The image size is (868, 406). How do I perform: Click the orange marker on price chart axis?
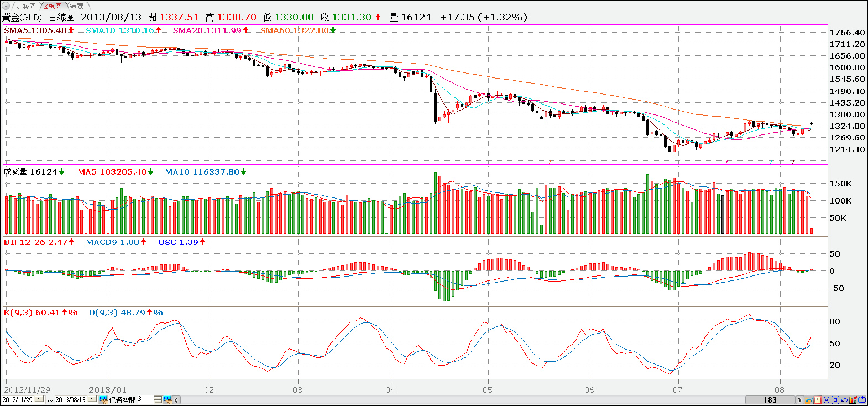pos(550,162)
